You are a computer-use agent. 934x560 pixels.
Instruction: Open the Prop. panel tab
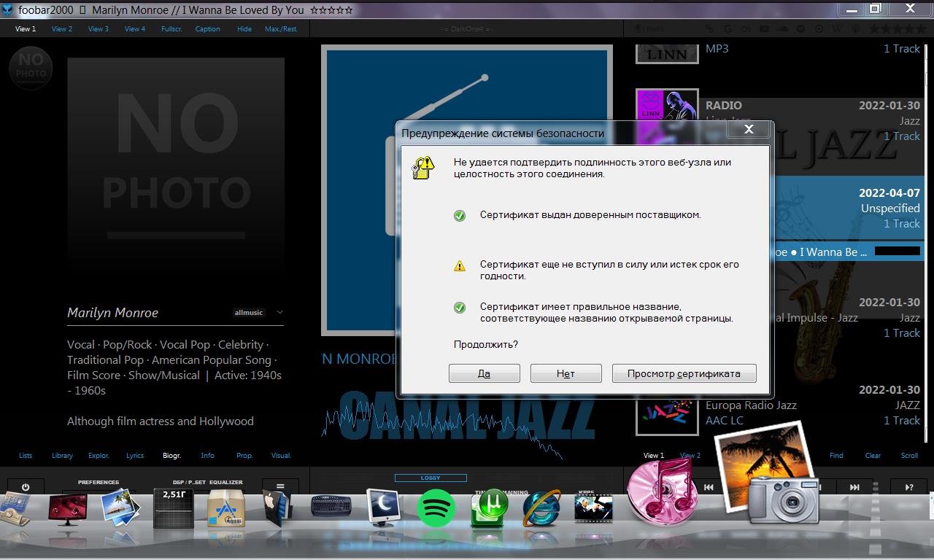point(244,456)
